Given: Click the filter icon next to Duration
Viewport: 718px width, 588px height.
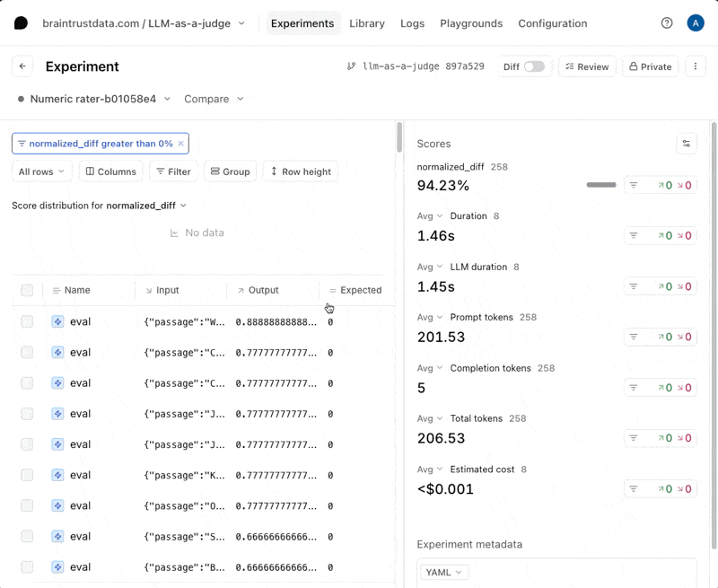Looking at the screenshot, I should coord(634,236).
